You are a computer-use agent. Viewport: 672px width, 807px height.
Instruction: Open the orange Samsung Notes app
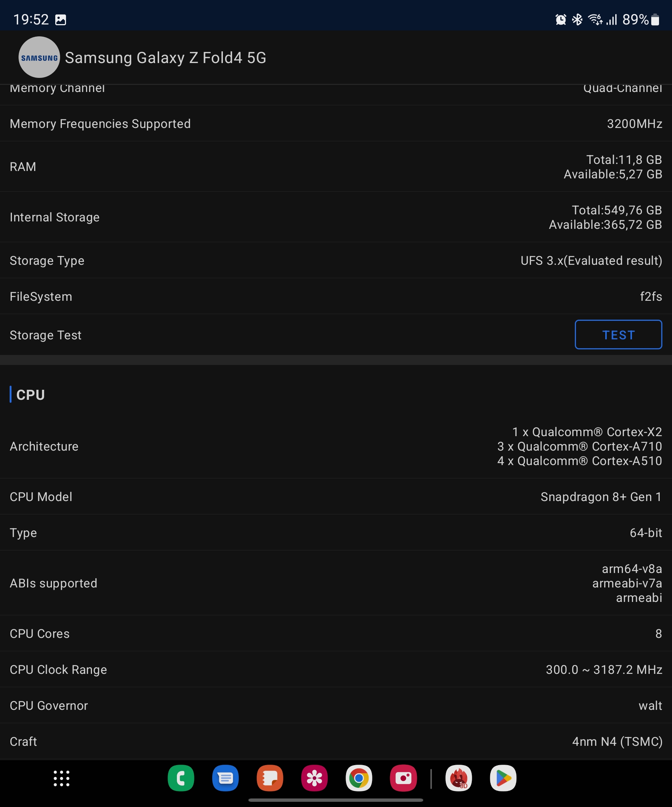270,778
